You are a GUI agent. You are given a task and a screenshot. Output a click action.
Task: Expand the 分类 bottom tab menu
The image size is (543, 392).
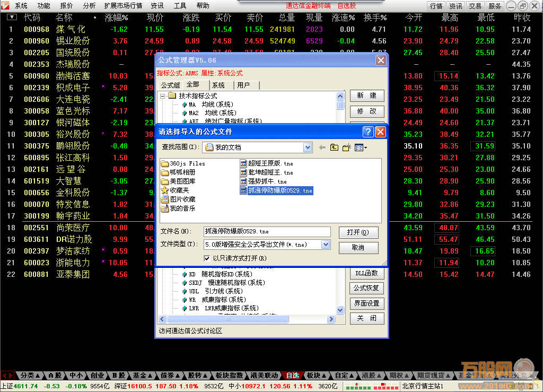38,376
